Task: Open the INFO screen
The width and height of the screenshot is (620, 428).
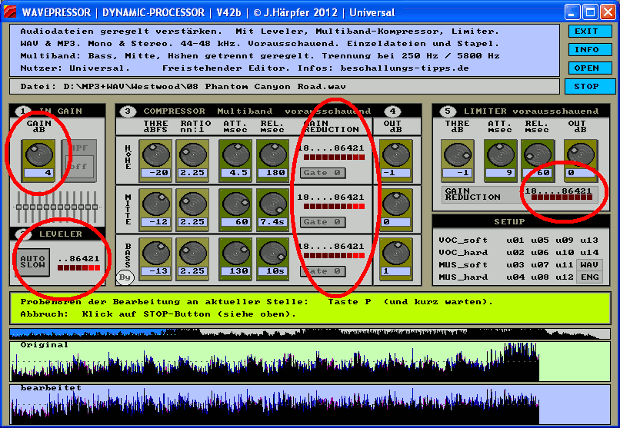Action: pyautogui.click(x=590, y=49)
